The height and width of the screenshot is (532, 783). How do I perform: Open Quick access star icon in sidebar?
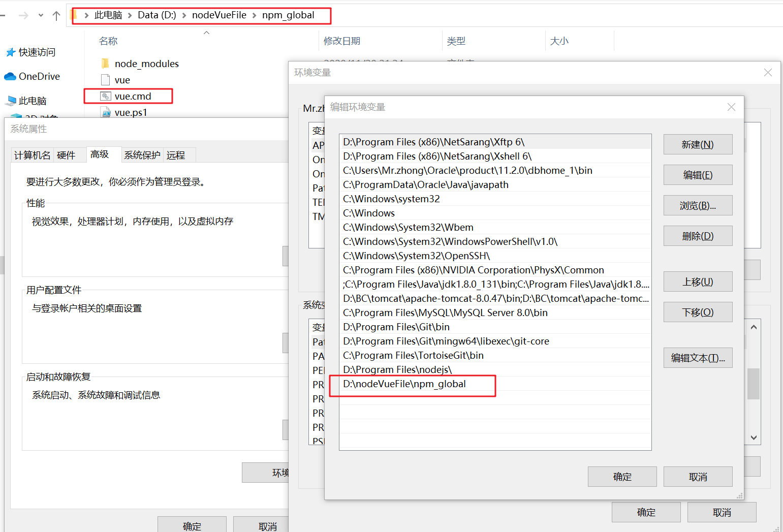[x=11, y=52]
